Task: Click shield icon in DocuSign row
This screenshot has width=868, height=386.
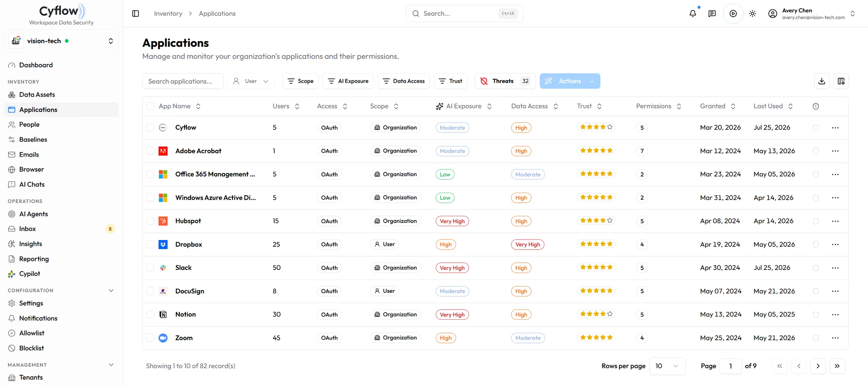Action: tap(816, 291)
